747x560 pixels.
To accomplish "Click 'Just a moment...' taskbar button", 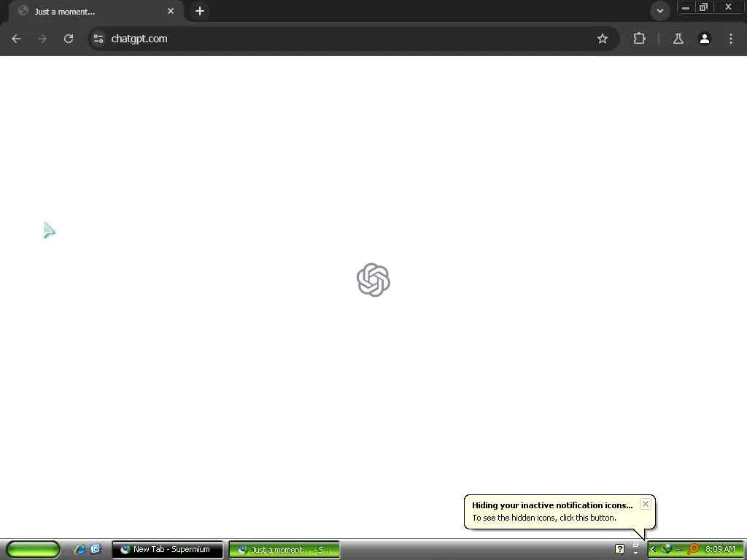I will pyautogui.click(x=285, y=550).
